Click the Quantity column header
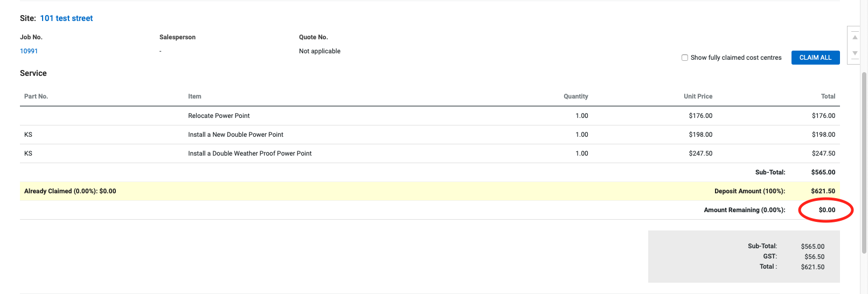 click(x=575, y=96)
